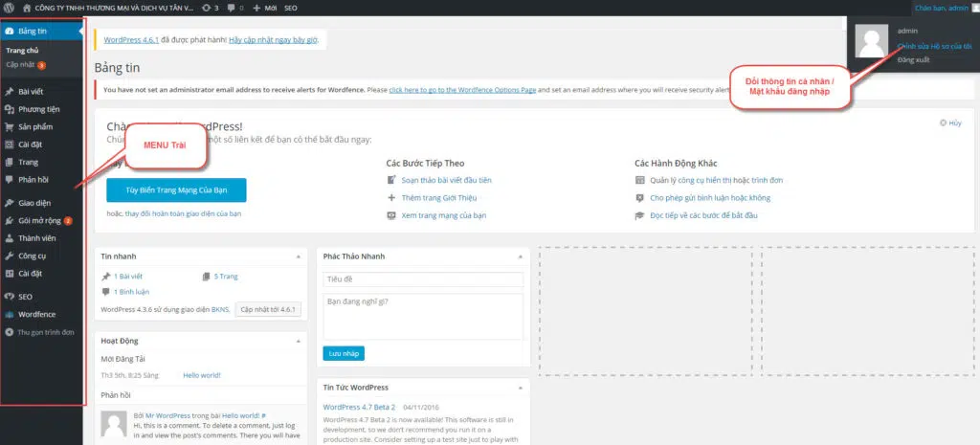Click Soạn thảo bài viết đầu tiên
This screenshot has height=445, width=980.
[446, 180]
